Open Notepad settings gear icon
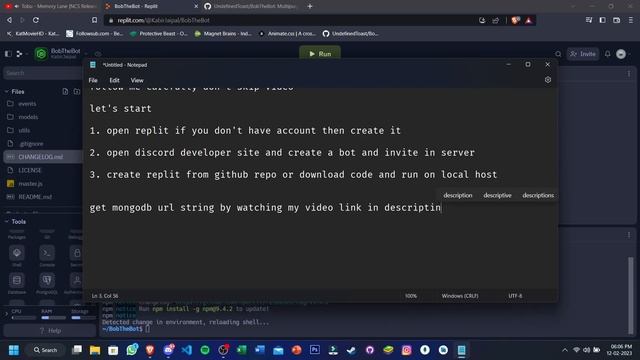Image resolution: width=640 pixels, height=360 pixels. tap(548, 80)
